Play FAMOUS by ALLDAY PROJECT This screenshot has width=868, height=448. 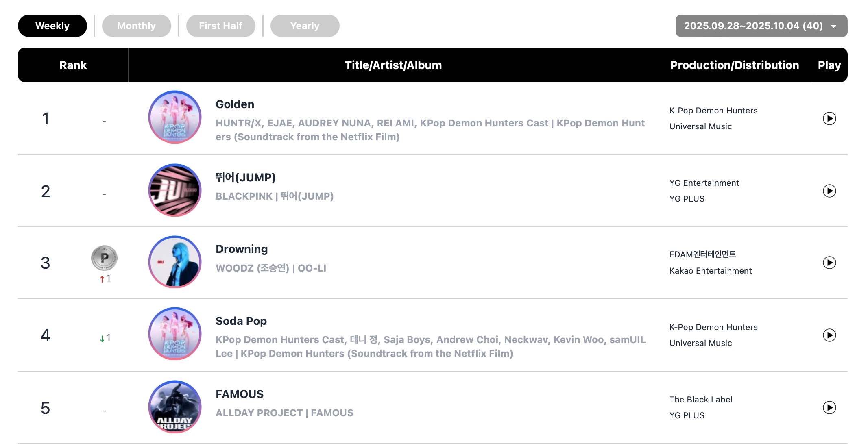click(829, 407)
